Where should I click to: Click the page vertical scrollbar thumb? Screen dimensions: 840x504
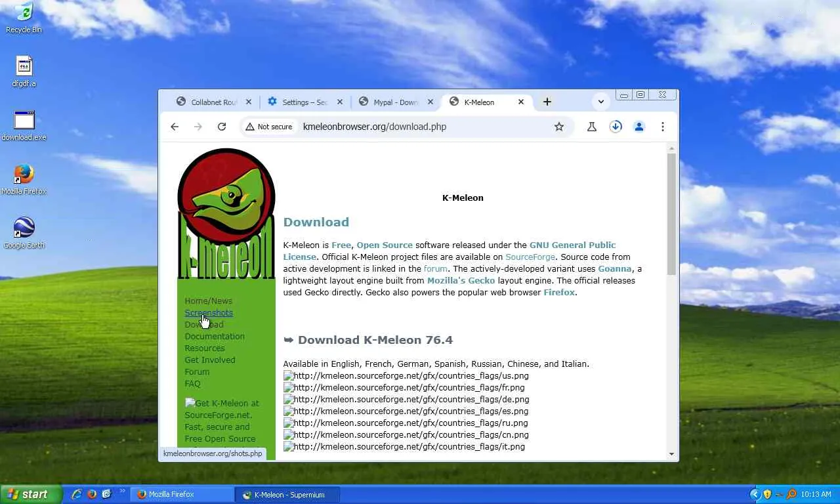coord(671,214)
